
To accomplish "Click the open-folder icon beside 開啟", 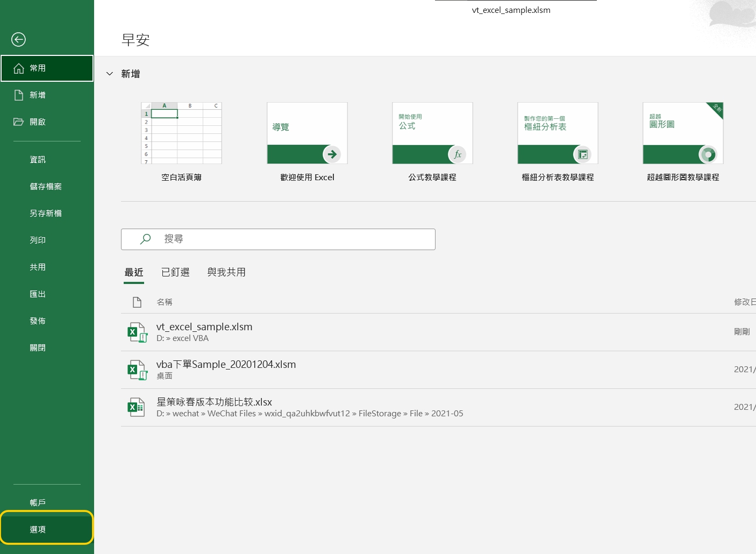I will (19, 122).
